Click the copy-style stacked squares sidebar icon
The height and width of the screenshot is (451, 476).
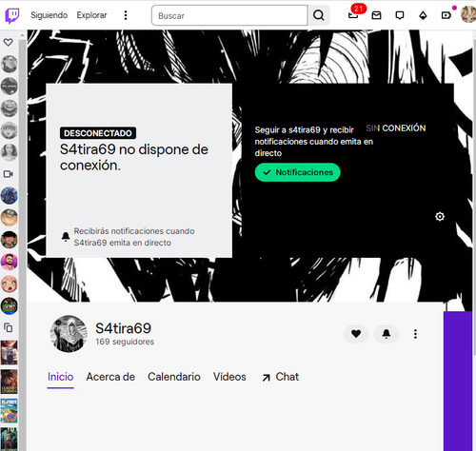coord(9,327)
